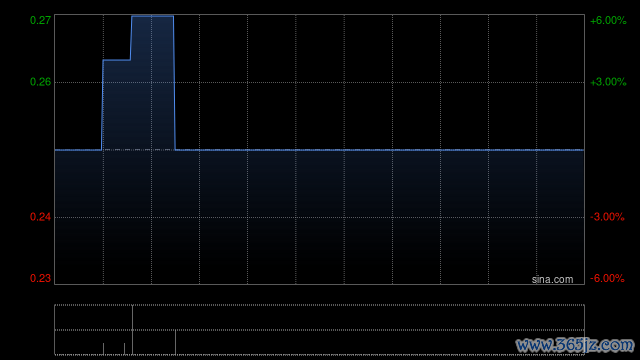Viewport: 640px width, 360px height.
Task: Open the www.365jz.com watermark link
Action: 575,345
